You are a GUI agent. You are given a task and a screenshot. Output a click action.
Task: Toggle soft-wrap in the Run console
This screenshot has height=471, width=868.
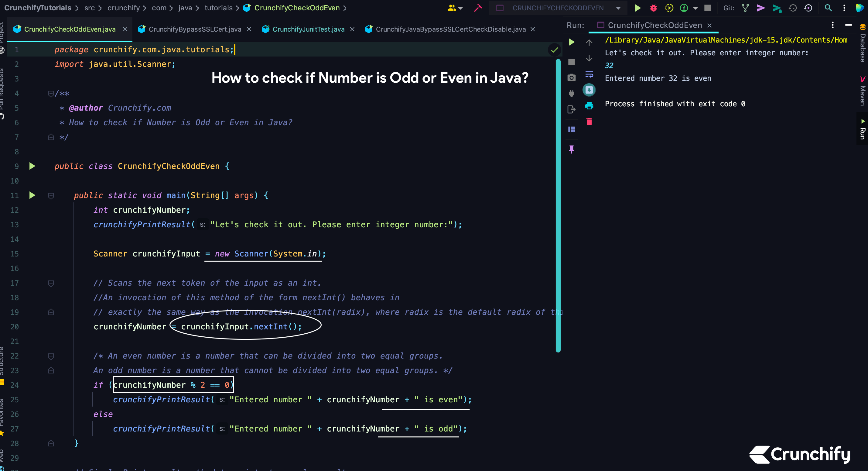[x=589, y=74]
